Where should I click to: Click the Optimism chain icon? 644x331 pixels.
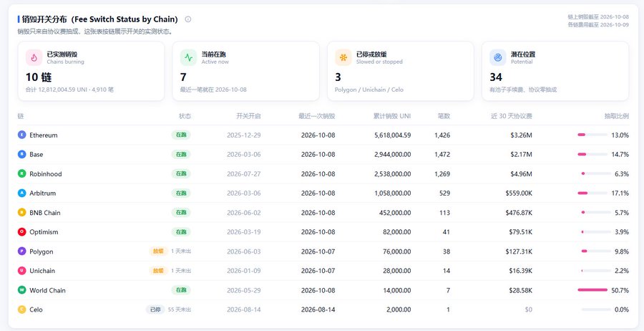point(21,232)
